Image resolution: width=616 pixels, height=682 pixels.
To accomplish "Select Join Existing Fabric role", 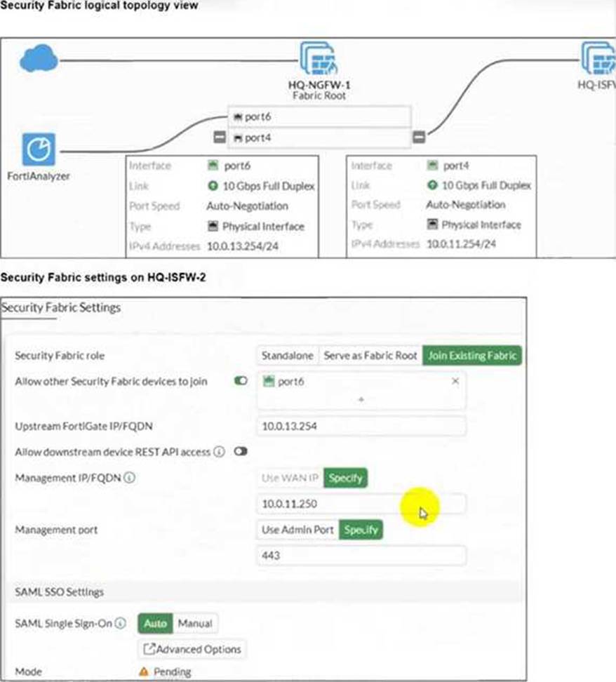I will point(472,356).
